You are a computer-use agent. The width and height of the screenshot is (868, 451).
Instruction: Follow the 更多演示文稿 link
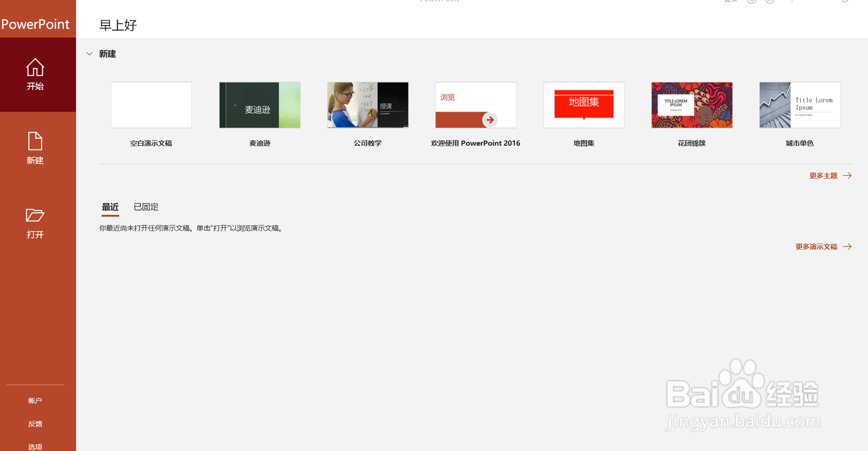pyautogui.click(x=823, y=247)
